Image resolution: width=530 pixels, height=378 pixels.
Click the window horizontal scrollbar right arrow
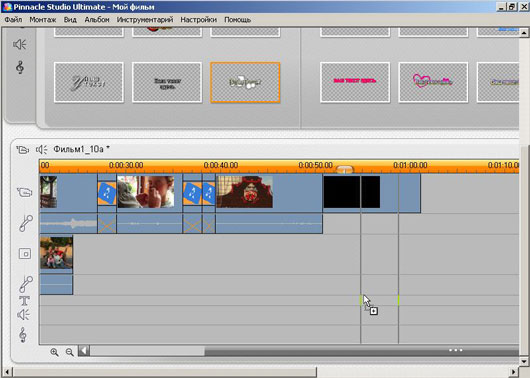[x=514, y=372]
